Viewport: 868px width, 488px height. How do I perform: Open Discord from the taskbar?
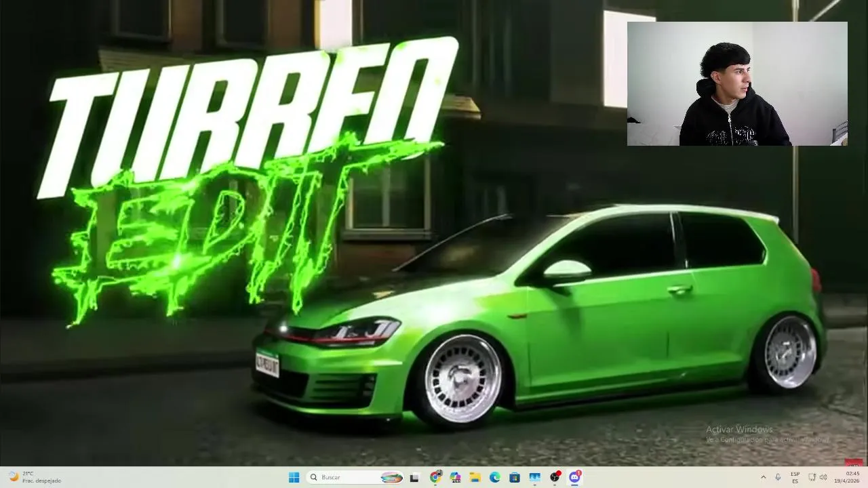point(575,477)
